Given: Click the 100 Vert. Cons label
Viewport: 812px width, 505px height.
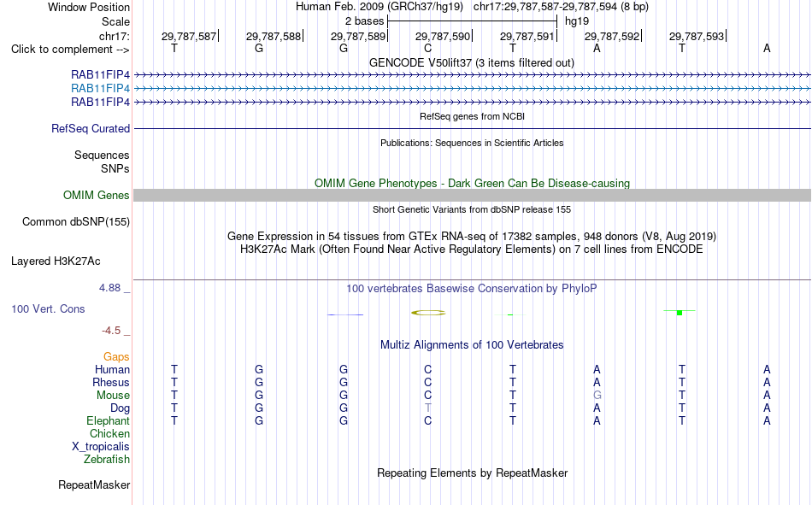Looking at the screenshot, I should (48, 308).
